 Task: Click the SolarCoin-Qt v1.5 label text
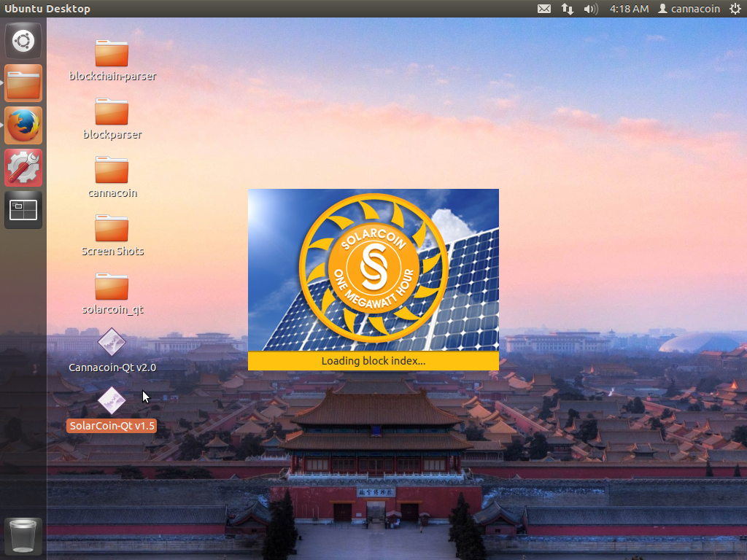tap(112, 426)
